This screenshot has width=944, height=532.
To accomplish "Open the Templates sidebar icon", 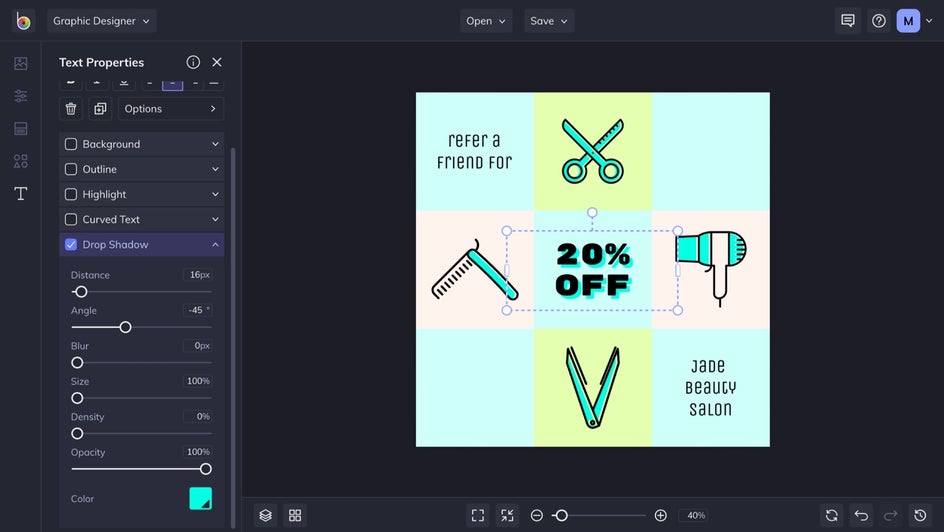I will pos(20,128).
